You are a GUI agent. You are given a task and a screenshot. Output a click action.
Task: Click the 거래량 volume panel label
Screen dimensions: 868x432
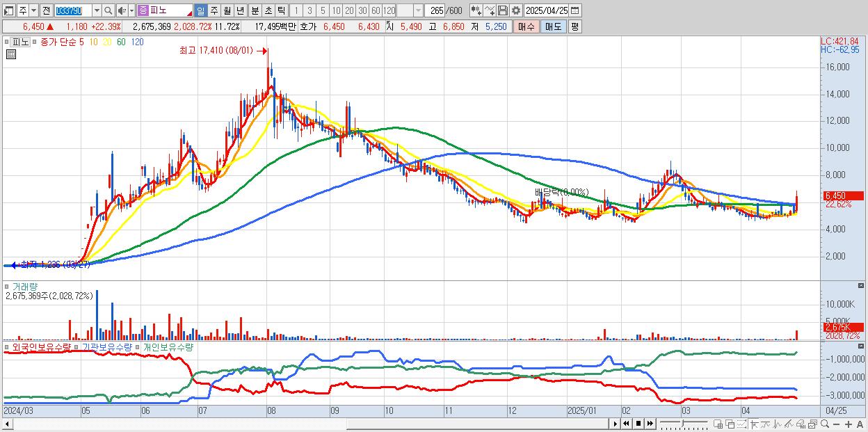(x=24, y=286)
